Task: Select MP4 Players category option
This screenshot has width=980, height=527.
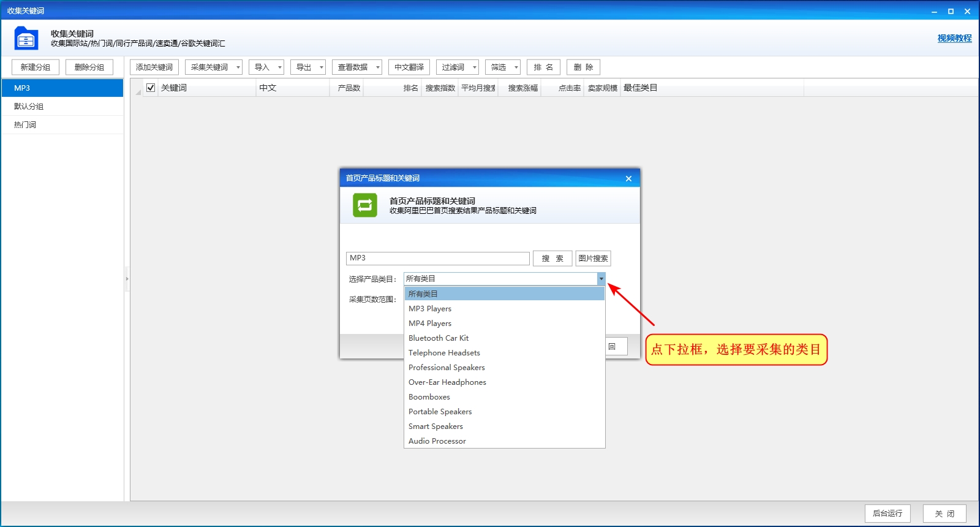Action: coord(505,324)
